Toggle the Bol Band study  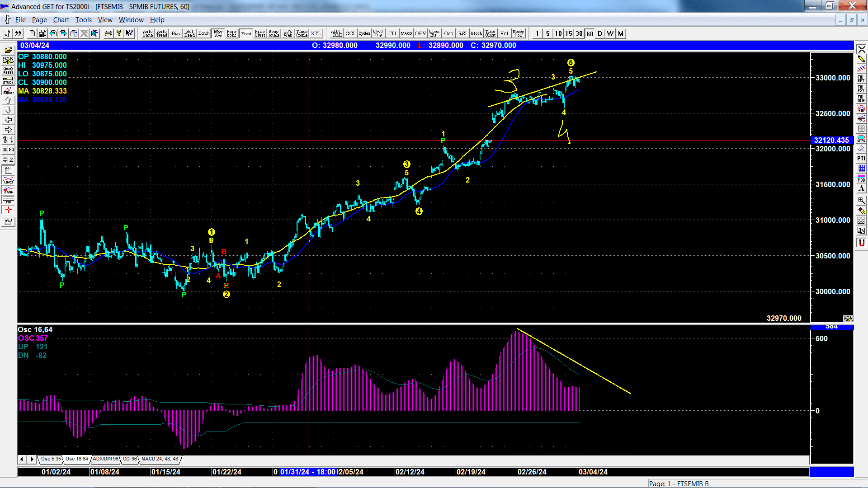click(x=189, y=33)
